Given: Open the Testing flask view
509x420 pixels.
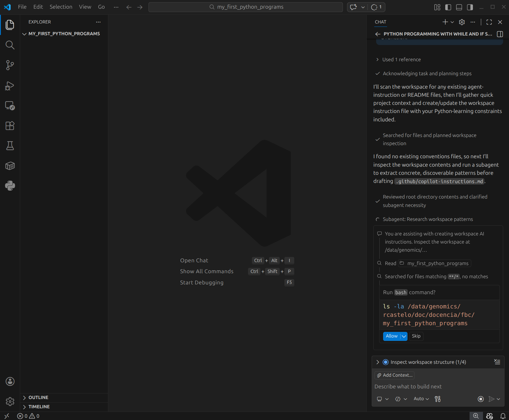Looking at the screenshot, I should [x=10, y=146].
